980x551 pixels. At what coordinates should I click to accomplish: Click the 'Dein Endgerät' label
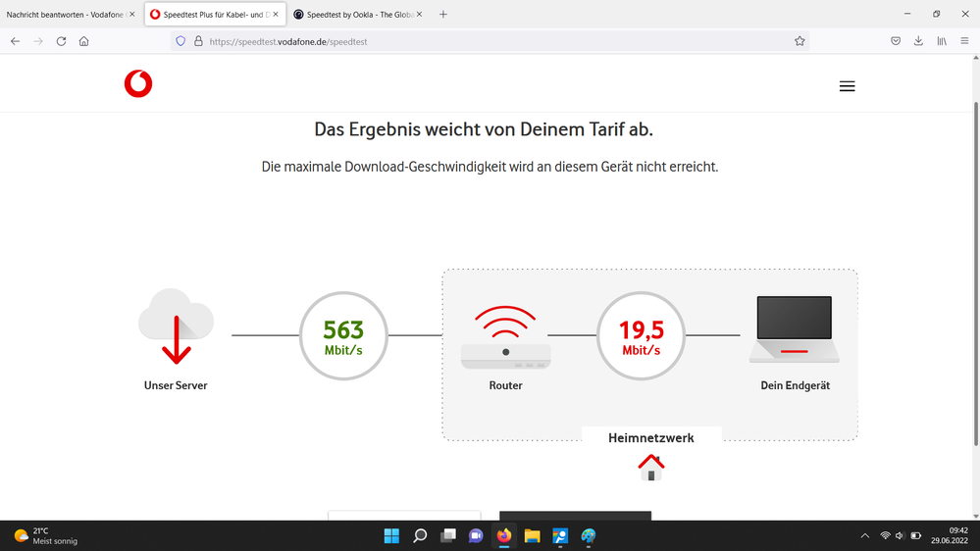(x=795, y=385)
